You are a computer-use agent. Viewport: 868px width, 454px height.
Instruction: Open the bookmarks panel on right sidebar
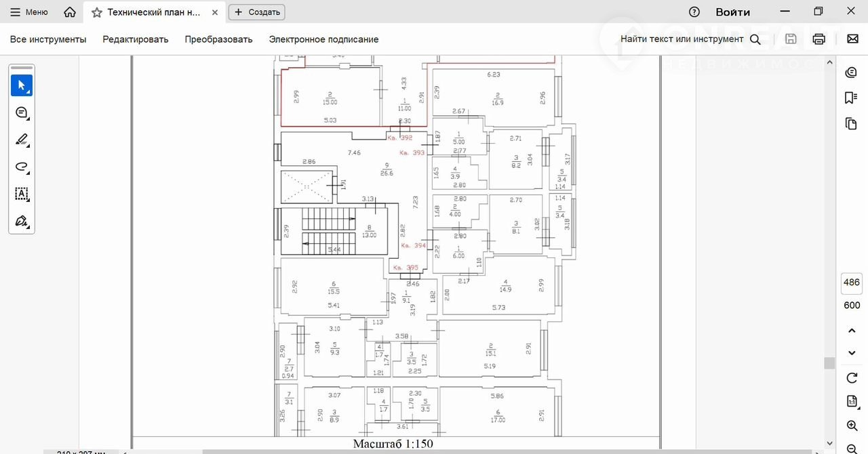click(851, 98)
